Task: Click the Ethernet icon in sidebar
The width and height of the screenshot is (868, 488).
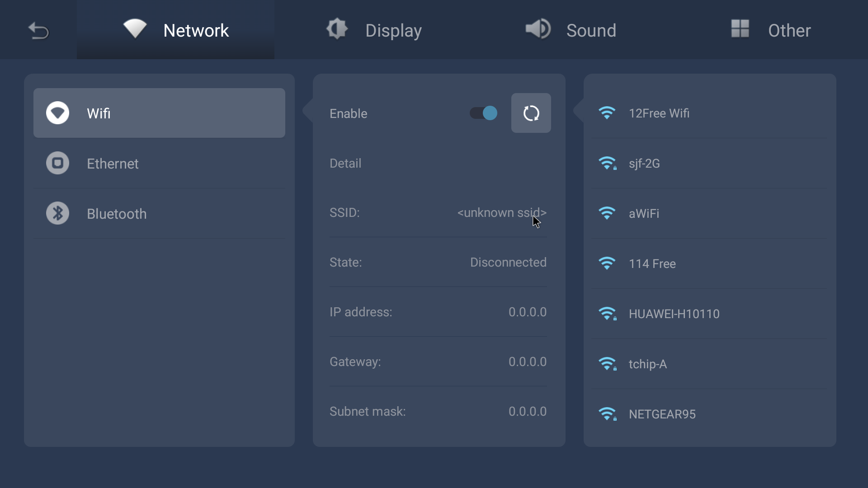Action: pos(57,163)
